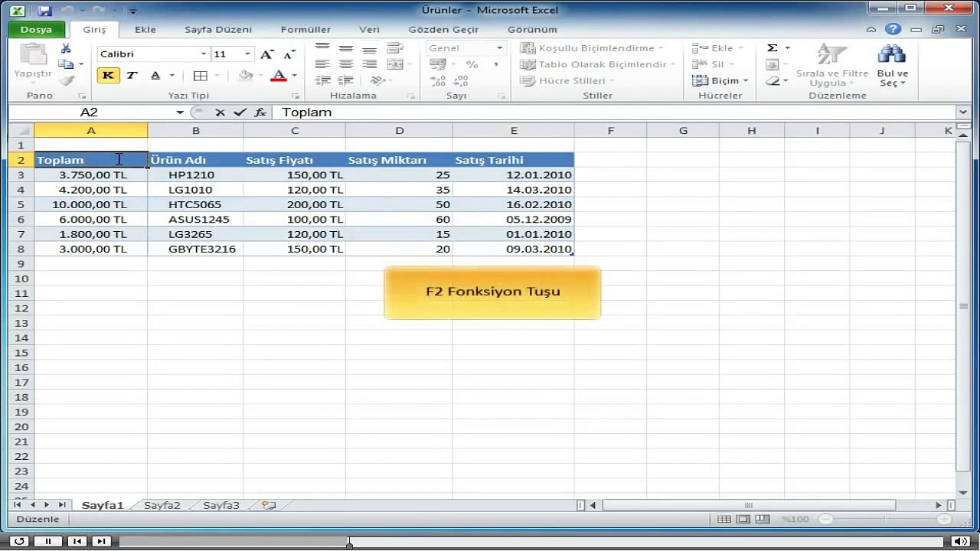Restart the video with the replay button

(19, 541)
